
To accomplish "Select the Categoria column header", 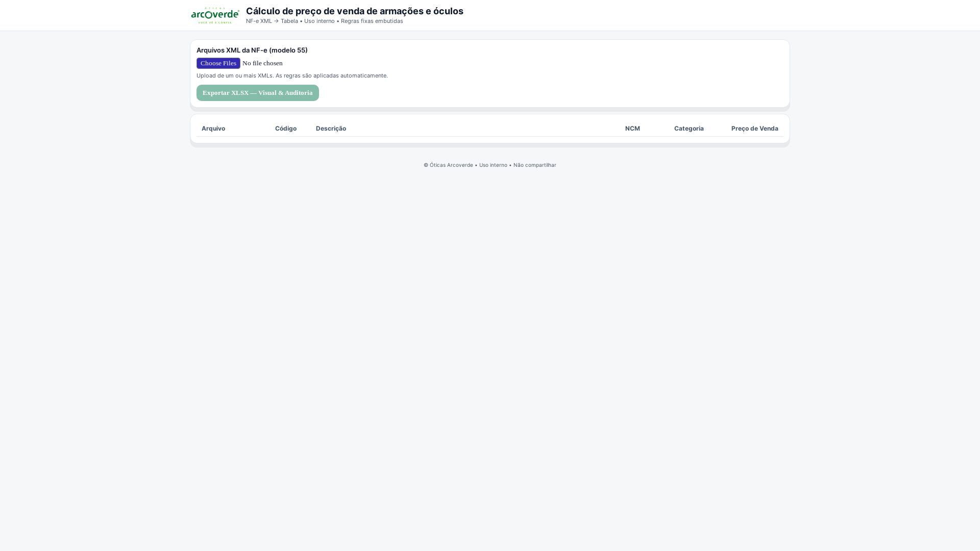I will click(x=689, y=129).
